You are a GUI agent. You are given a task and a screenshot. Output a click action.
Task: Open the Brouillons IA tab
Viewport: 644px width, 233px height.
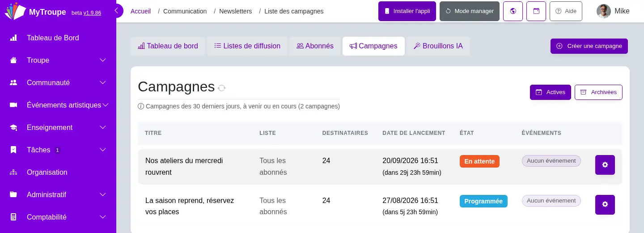coord(438,46)
